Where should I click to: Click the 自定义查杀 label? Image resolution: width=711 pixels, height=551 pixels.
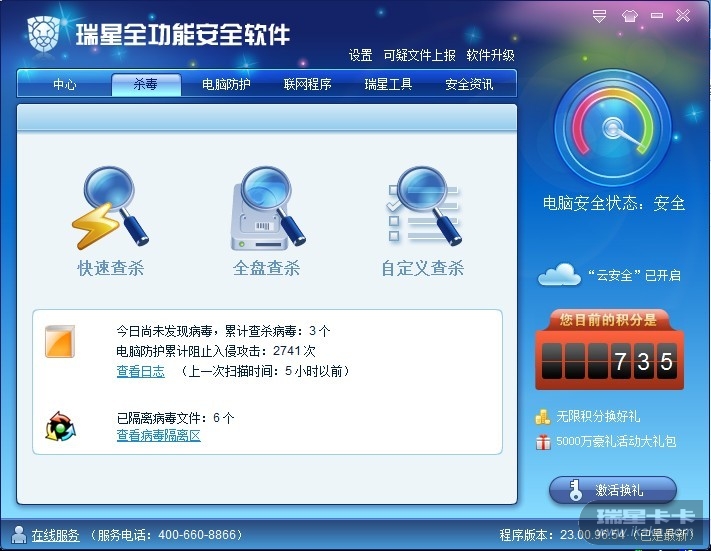pos(423,268)
